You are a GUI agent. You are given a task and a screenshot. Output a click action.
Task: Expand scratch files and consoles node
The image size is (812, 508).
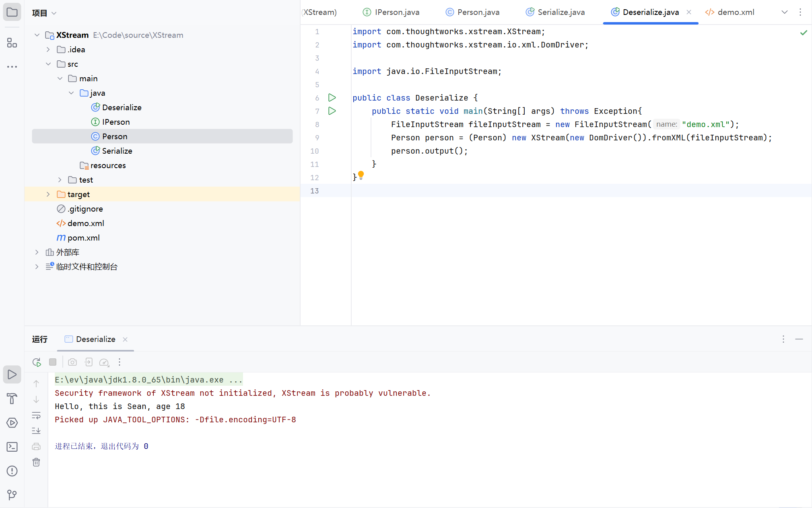tap(37, 267)
